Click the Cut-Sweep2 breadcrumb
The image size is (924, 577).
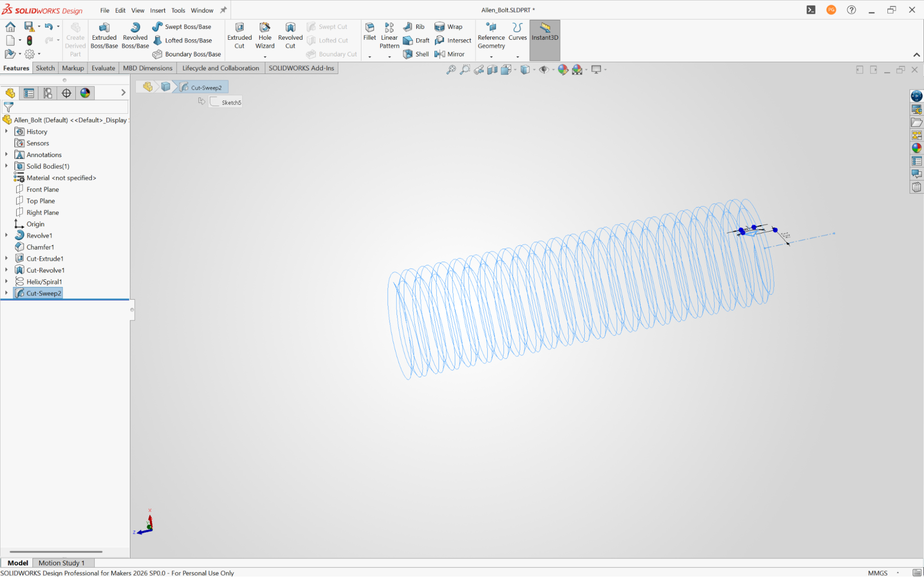pyautogui.click(x=201, y=87)
